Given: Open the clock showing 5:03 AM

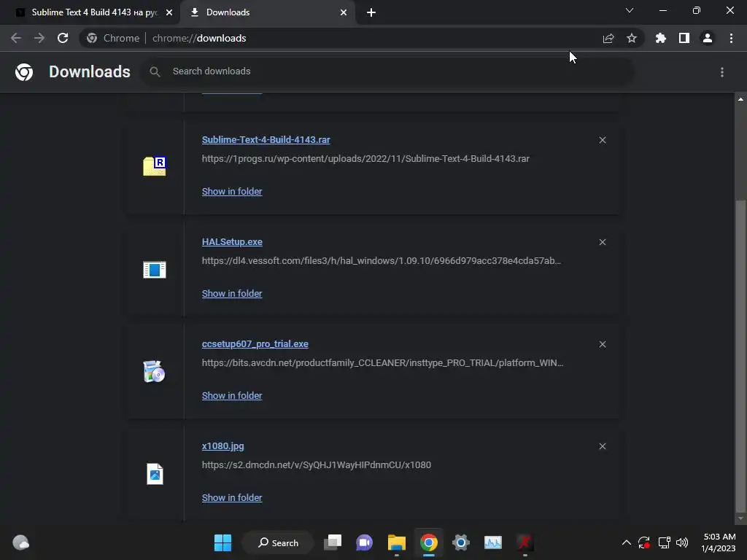Looking at the screenshot, I should pos(719,542).
